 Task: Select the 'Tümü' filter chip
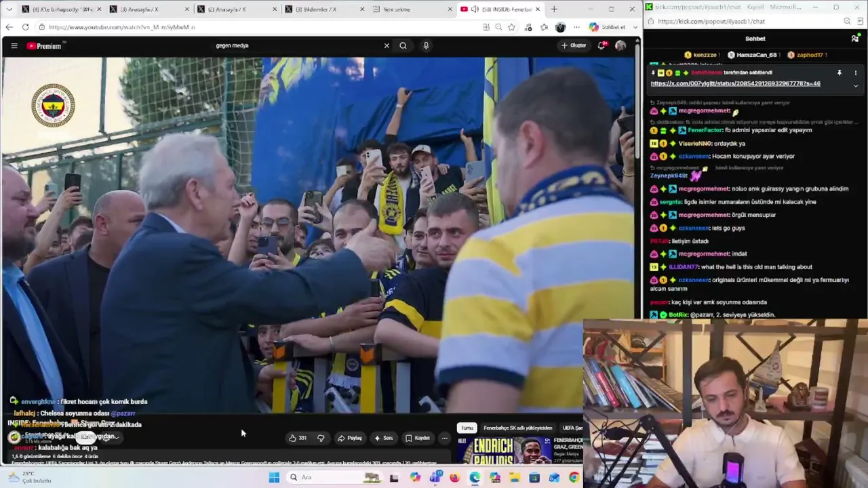[467, 428]
